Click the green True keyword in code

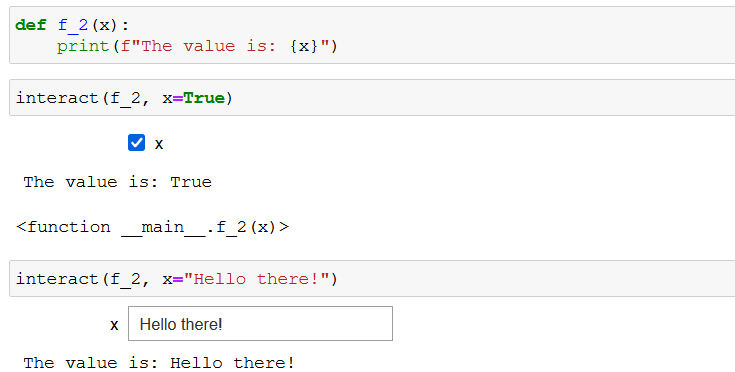point(204,98)
